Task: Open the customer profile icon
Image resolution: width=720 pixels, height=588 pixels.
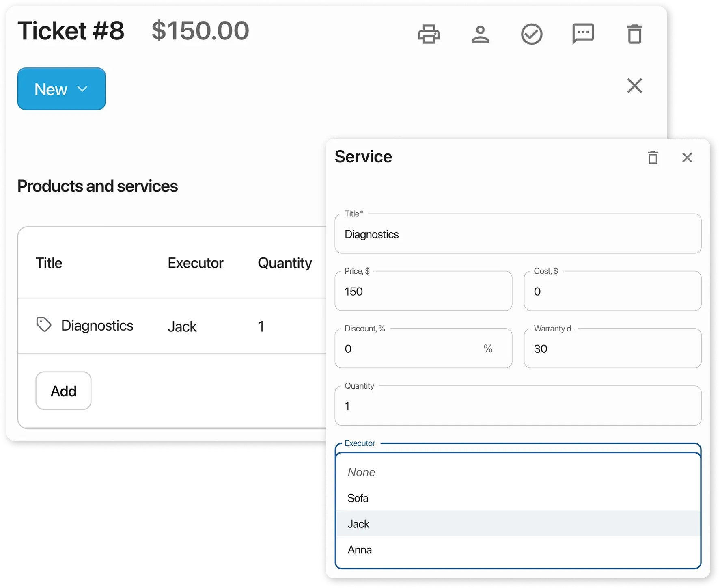Action: point(481,34)
